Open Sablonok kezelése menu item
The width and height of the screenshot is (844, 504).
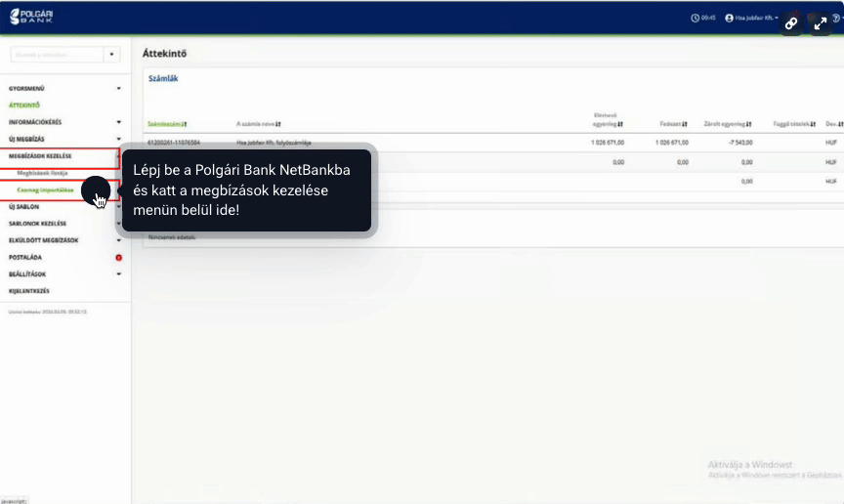37,224
